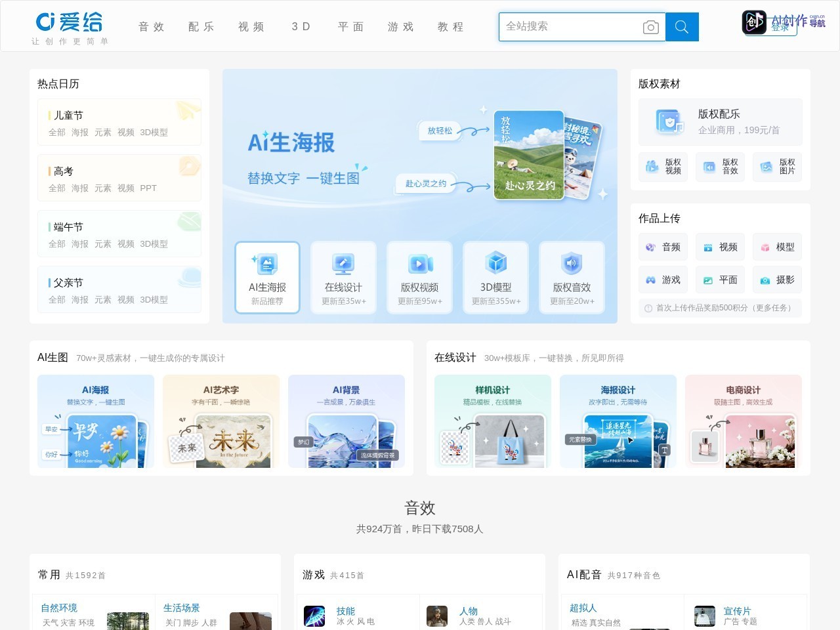Screen dimensions: 840x630
Task: Open the 在线设计 shortcut card
Action: tap(343, 278)
